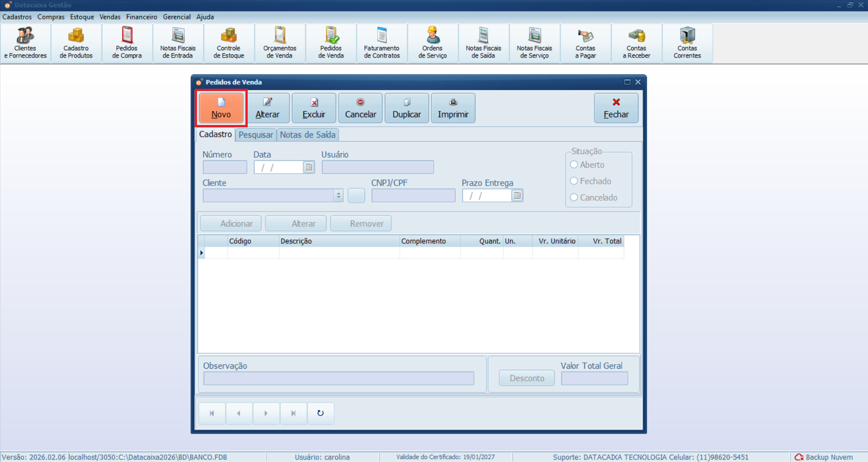Image resolution: width=868 pixels, height=462 pixels.
Task: Click the refresh records icon
Action: pyautogui.click(x=321, y=413)
